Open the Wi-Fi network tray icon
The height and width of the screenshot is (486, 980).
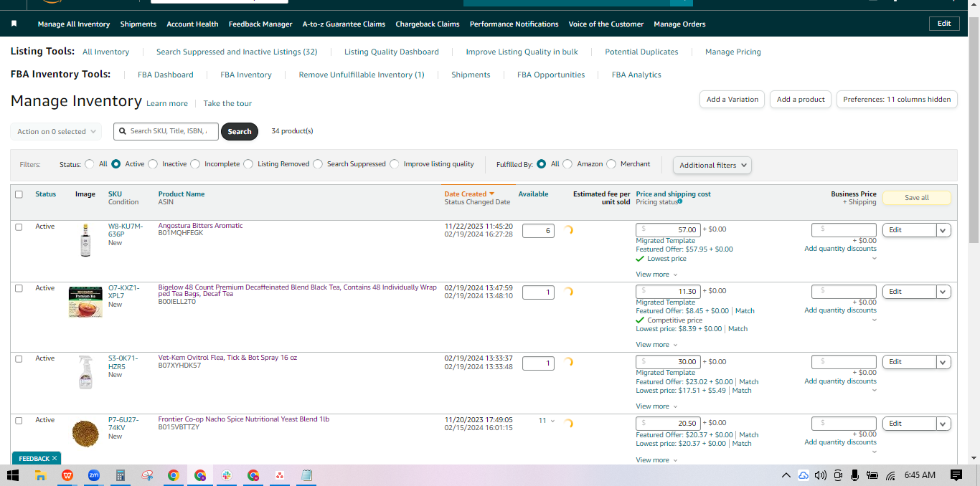890,475
